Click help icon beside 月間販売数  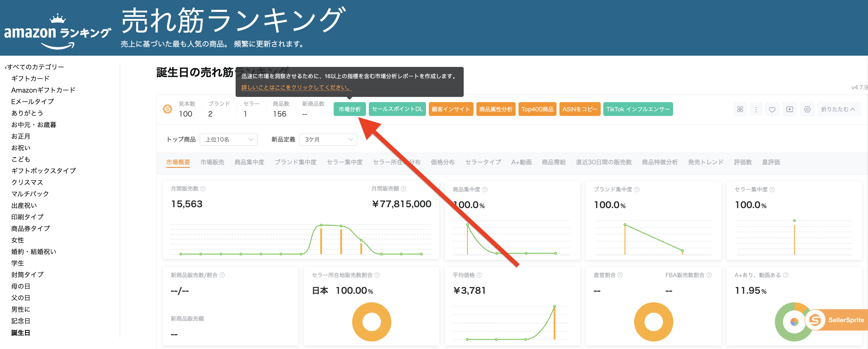point(203,189)
